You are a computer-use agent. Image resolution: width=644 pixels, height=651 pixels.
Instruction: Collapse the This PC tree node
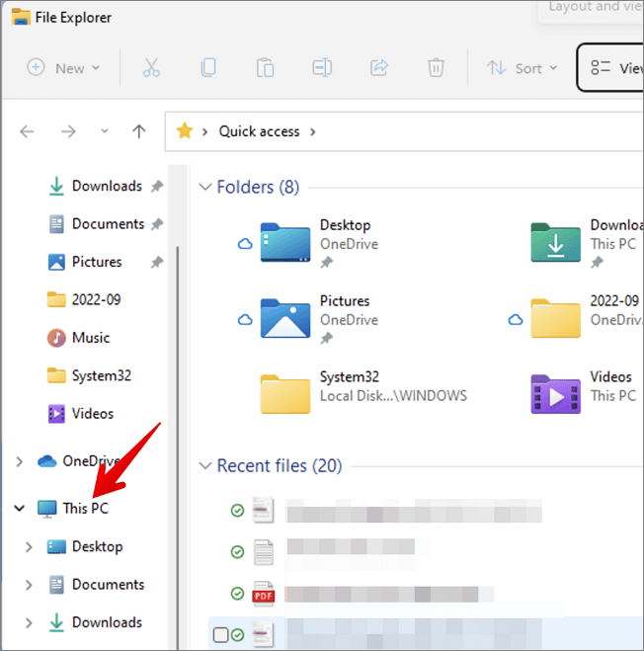(x=20, y=509)
